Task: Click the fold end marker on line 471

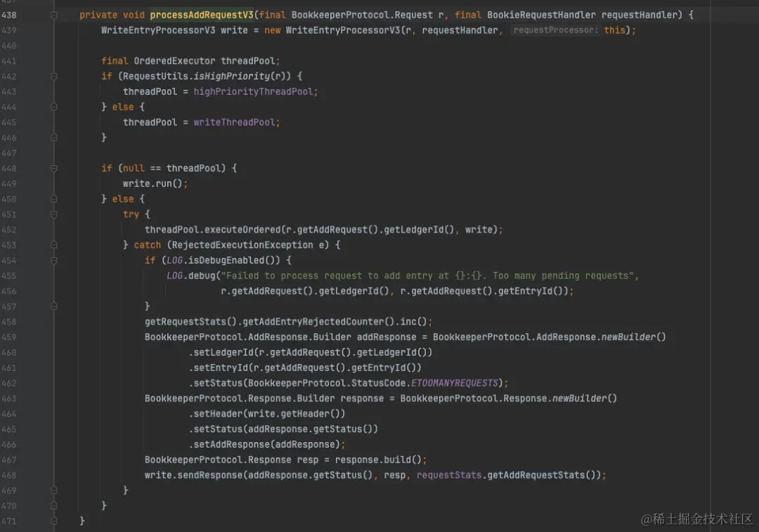Action: pyautogui.click(x=53, y=521)
